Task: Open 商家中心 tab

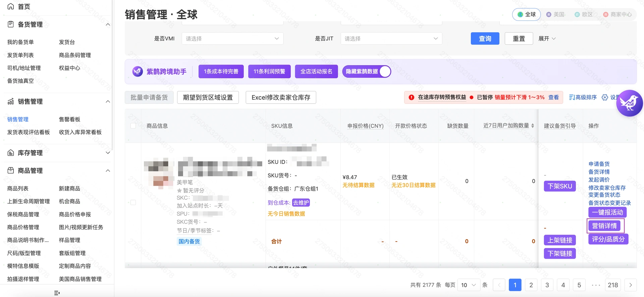Action: 618,14
